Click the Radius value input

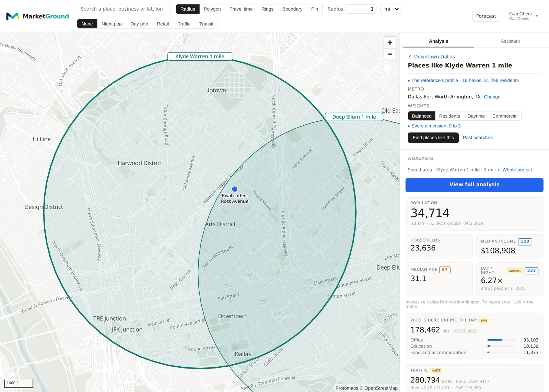coord(361,9)
